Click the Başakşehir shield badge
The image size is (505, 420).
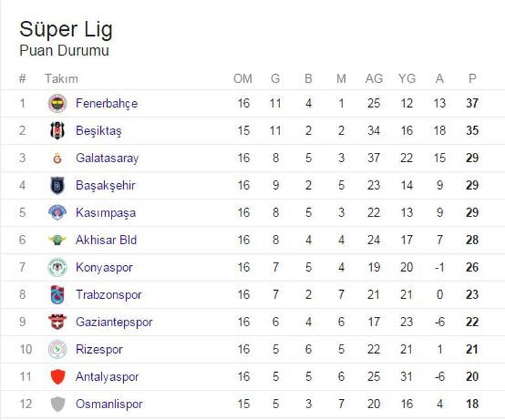click(x=57, y=185)
